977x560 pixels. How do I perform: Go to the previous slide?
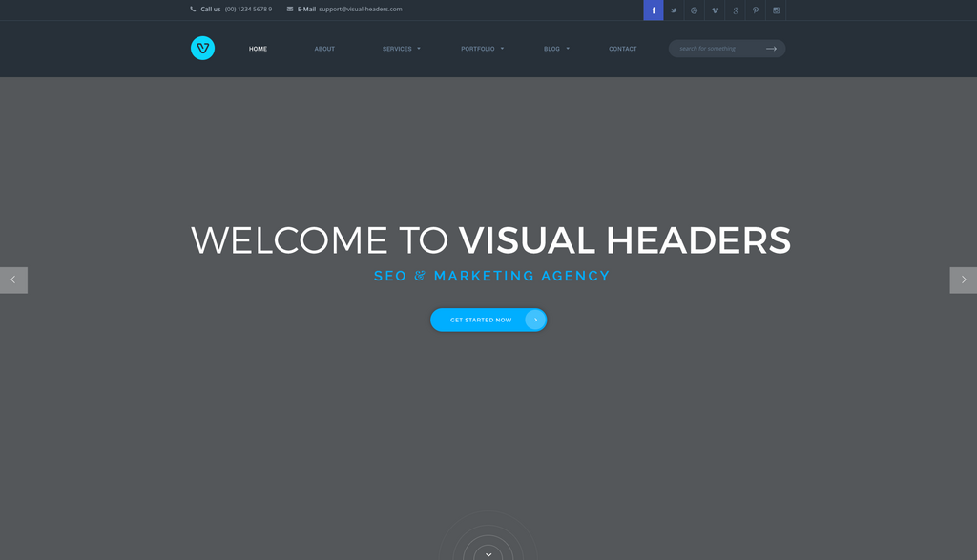13,280
